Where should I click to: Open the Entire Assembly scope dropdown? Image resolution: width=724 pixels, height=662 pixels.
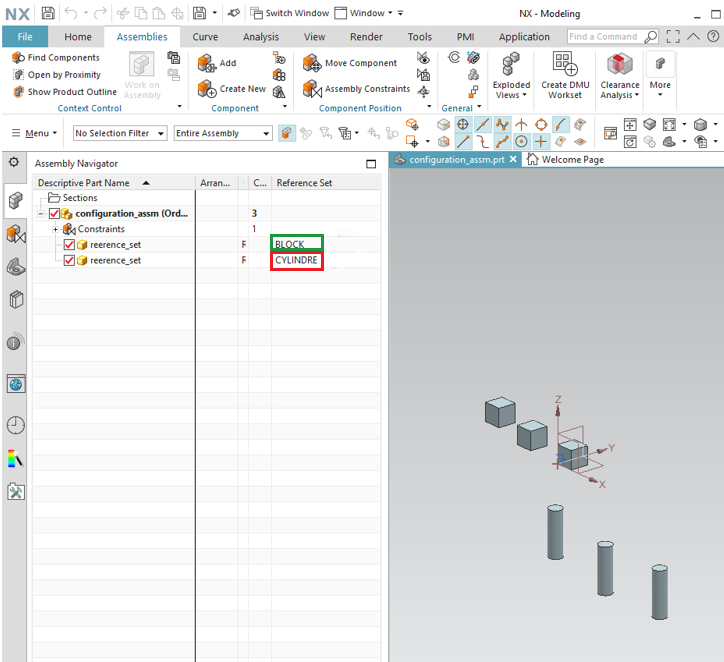coord(222,133)
